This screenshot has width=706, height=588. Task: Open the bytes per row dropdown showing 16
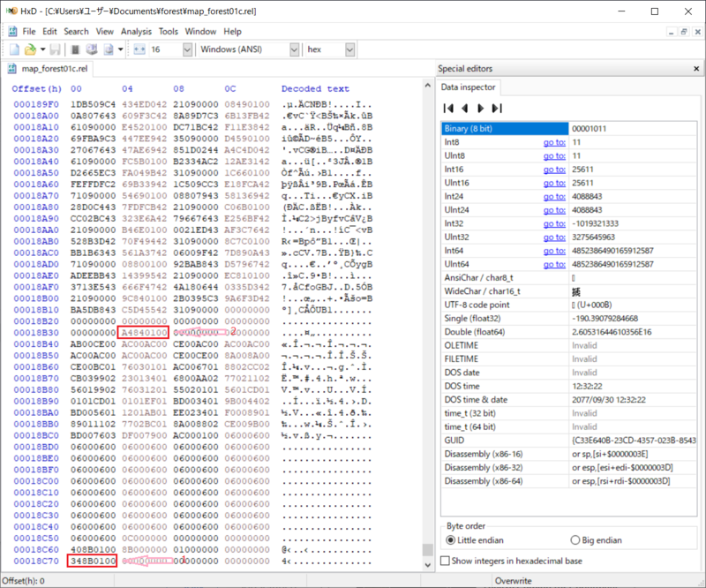click(x=187, y=49)
